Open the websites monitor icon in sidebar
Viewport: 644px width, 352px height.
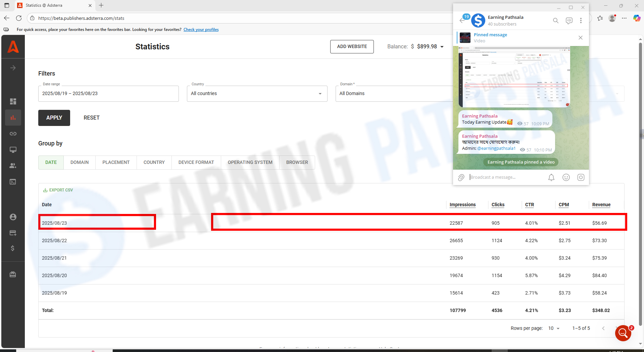(x=13, y=150)
